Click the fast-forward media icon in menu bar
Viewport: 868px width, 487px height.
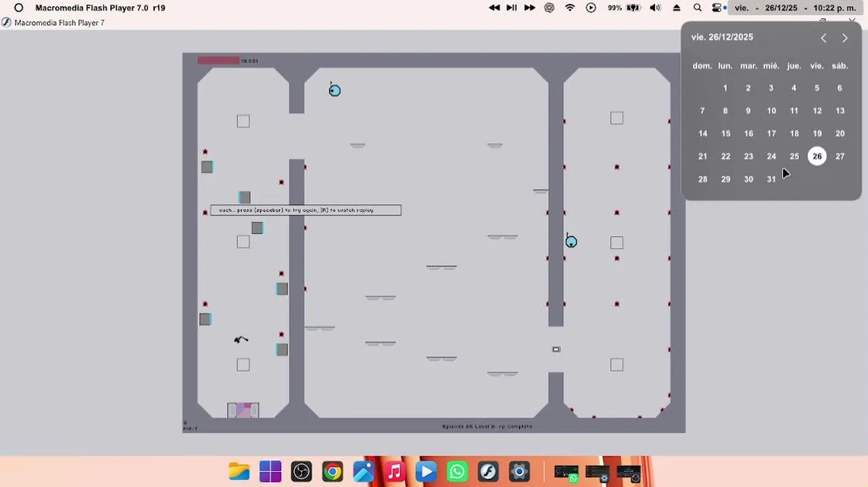(x=529, y=8)
